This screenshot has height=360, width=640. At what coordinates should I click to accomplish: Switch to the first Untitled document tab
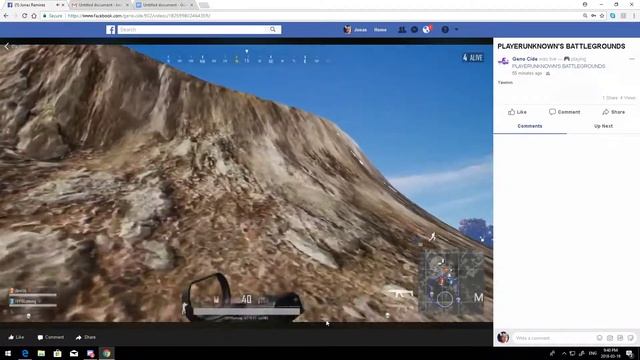(x=100, y=5)
